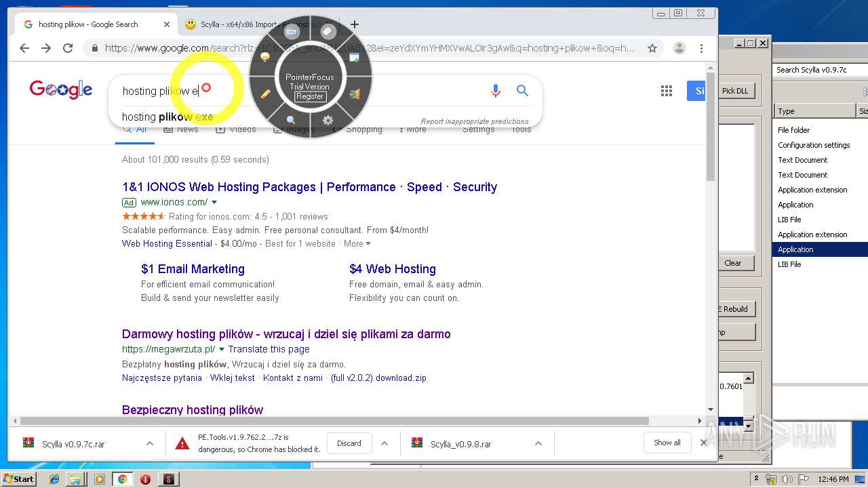Screen dimensions: 868x488
Task: Expand the megawrzuta.pl URL dropdown
Action: click(x=221, y=350)
